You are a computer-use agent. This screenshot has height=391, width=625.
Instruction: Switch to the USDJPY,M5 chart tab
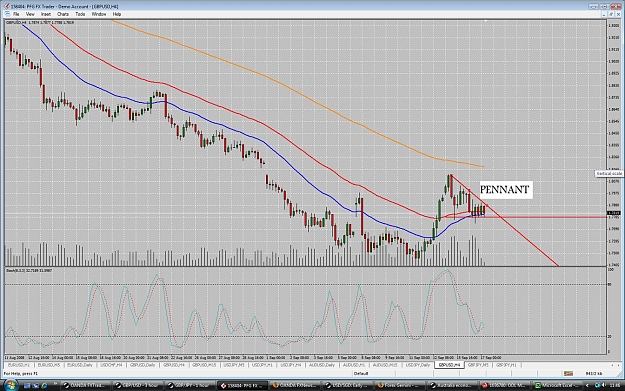pos(234,365)
